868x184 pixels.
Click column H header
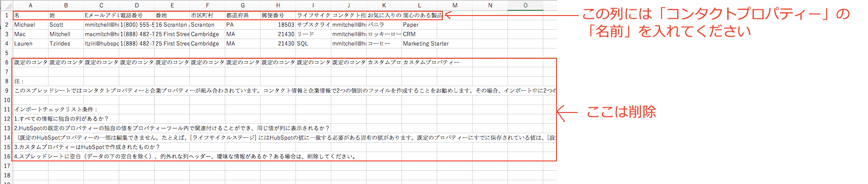(278, 5)
